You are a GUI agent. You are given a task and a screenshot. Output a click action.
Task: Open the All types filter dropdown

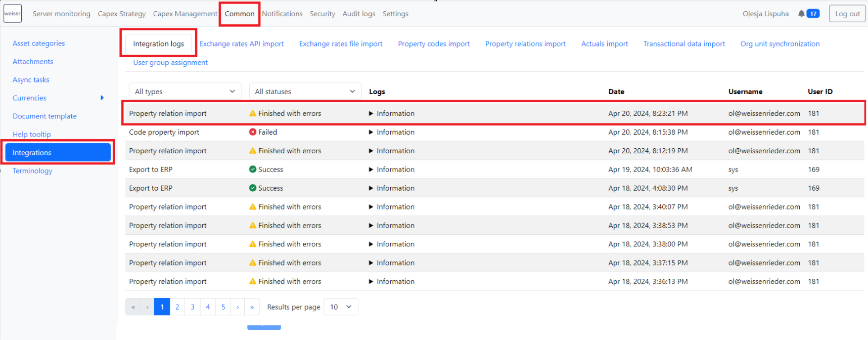click(x=185, y=92)
